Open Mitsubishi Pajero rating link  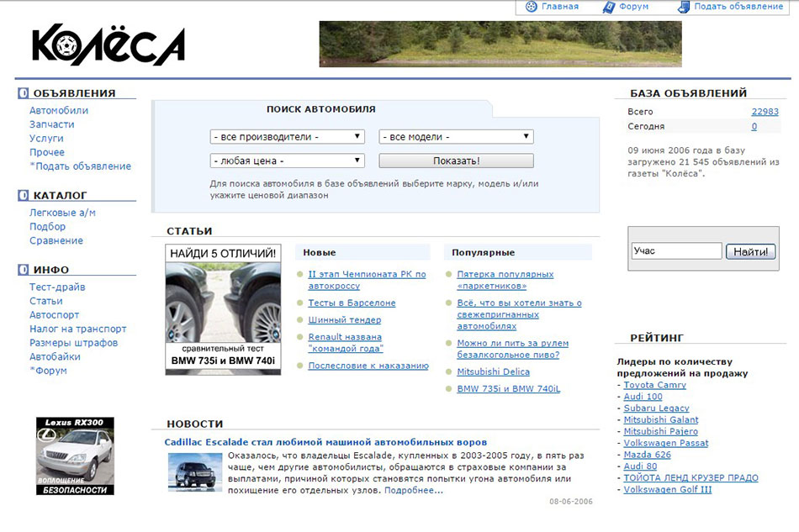pyautogui.click(x=661, y=432)
